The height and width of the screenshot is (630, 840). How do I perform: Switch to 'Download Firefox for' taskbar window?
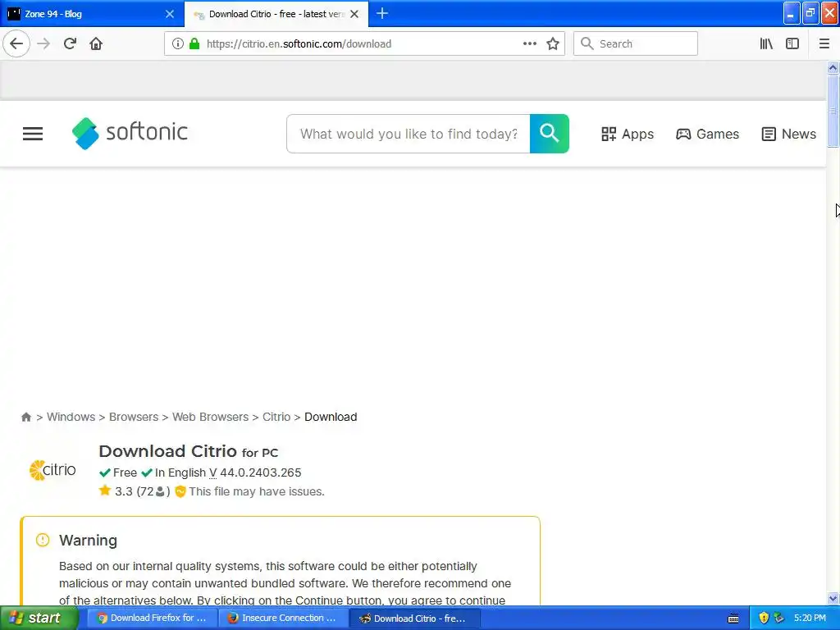tap(152, 618)
